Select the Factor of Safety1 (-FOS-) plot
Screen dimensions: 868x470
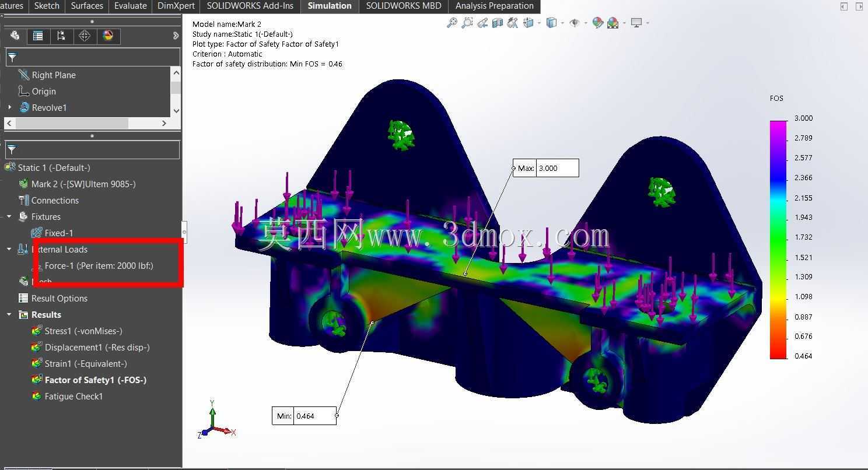96,380
